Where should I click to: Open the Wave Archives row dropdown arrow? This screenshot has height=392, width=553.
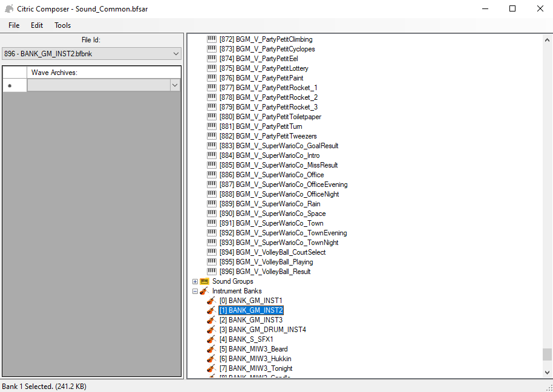pos(175,85)
